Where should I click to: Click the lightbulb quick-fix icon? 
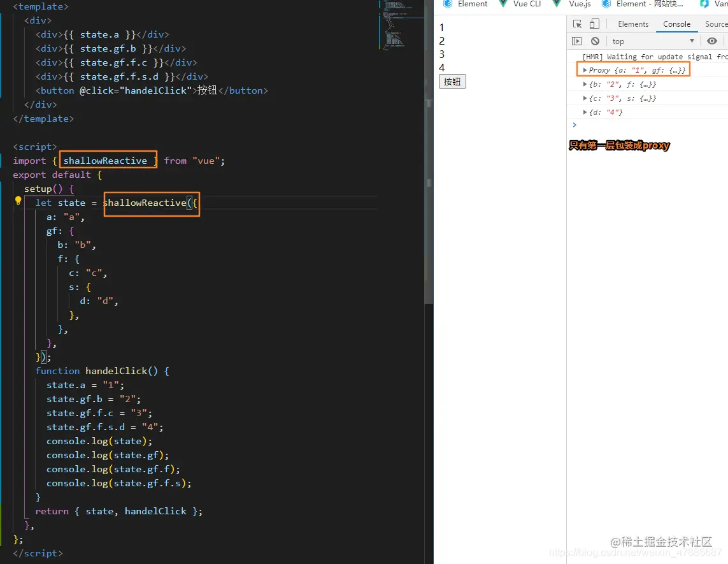(18, 201)
